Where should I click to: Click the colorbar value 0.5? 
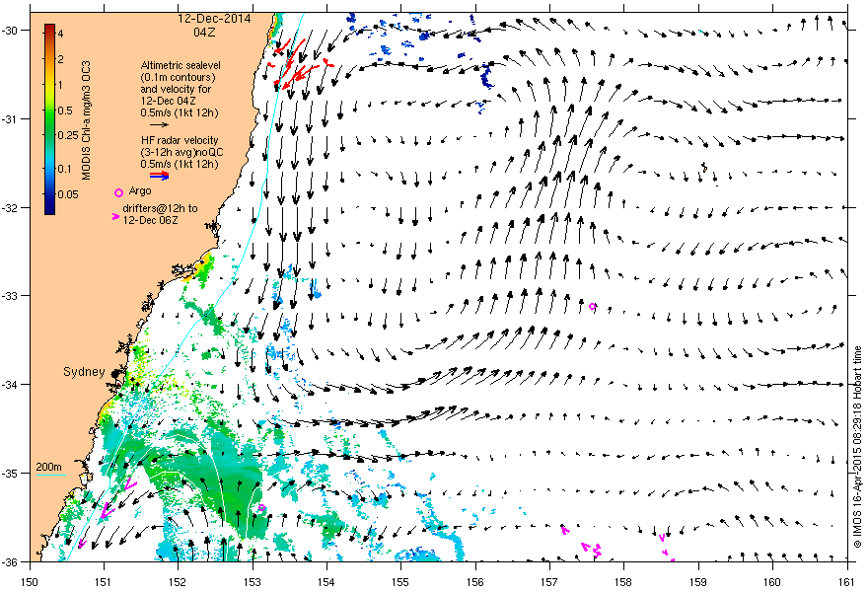point(65,111)
